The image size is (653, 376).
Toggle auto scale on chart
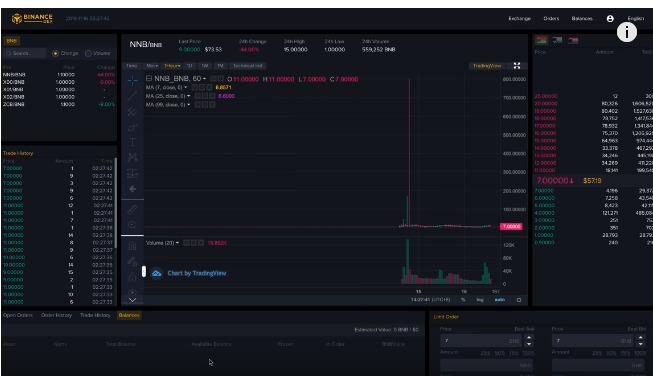[x=500, y=300]
